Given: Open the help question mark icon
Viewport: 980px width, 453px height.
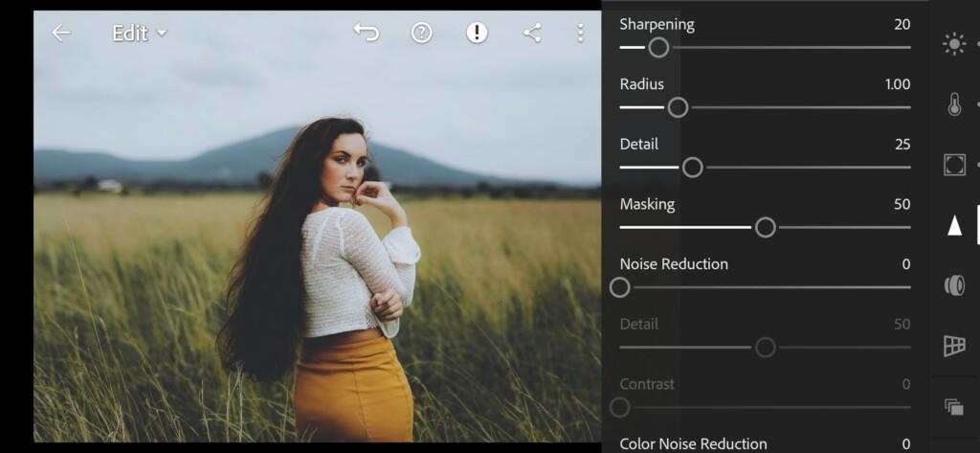Looking at the screenshot, I should pyautogui.click(x=421, y=33).
